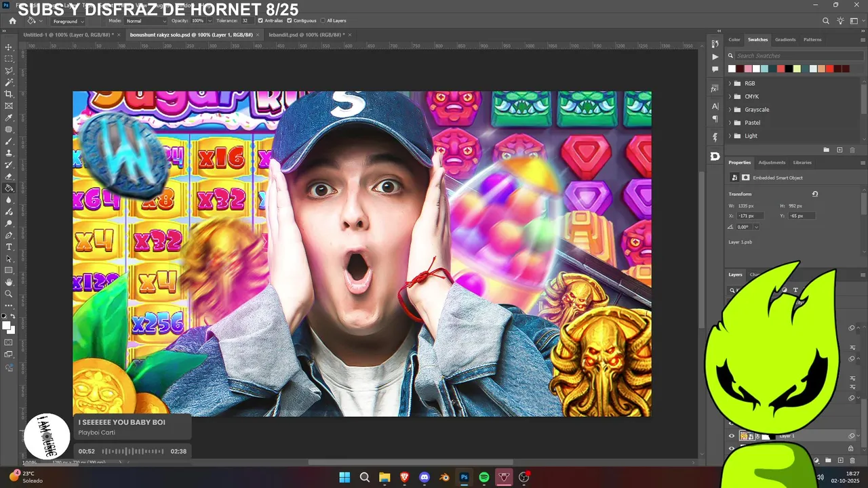Select the Rectangle shape tool
The image size is (868, 488).
pyautogui.click(x=9, y=270)
